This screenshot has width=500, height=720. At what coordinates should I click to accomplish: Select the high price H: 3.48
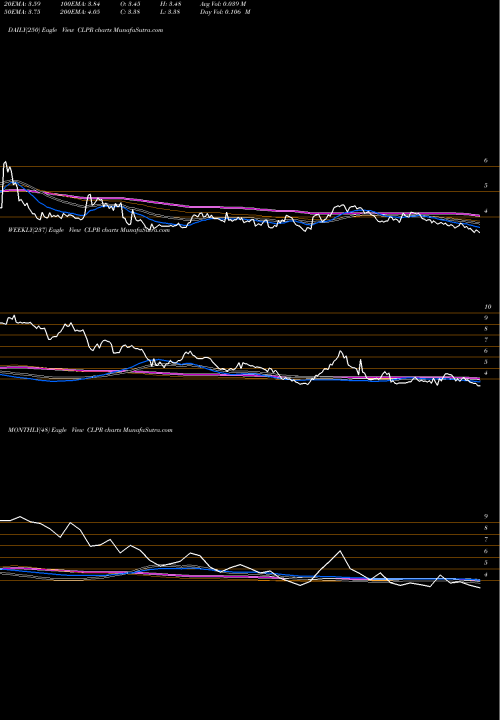[x=170, y=4]
